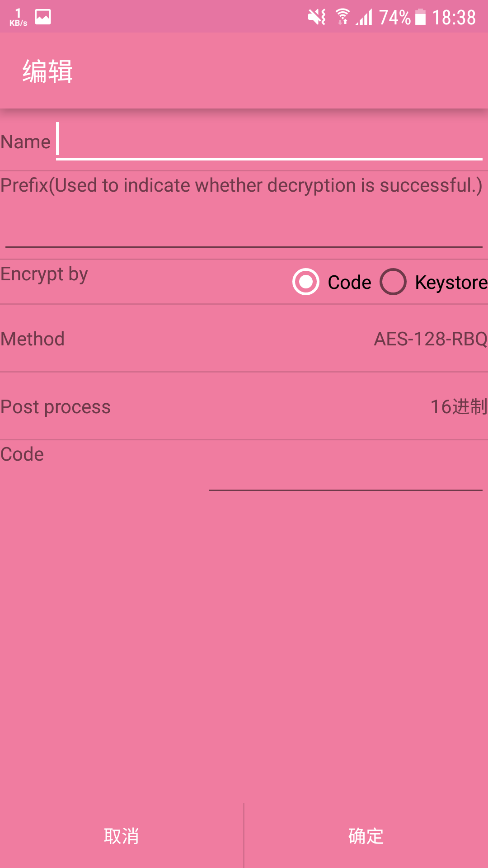Open the Post process dropdown showing 16进制
This screenshot has width=488, height=868.
click(x=458, y=407)
